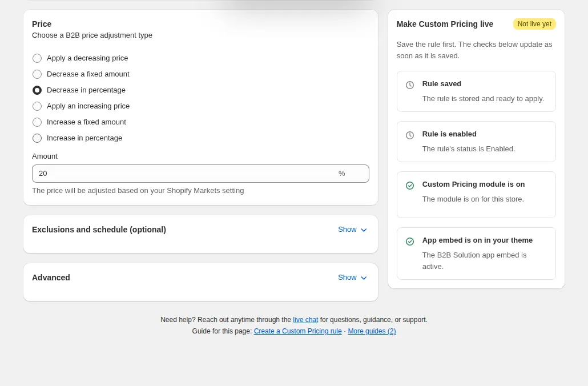
Task: Click the Amount input field
Action: (200, 174)
